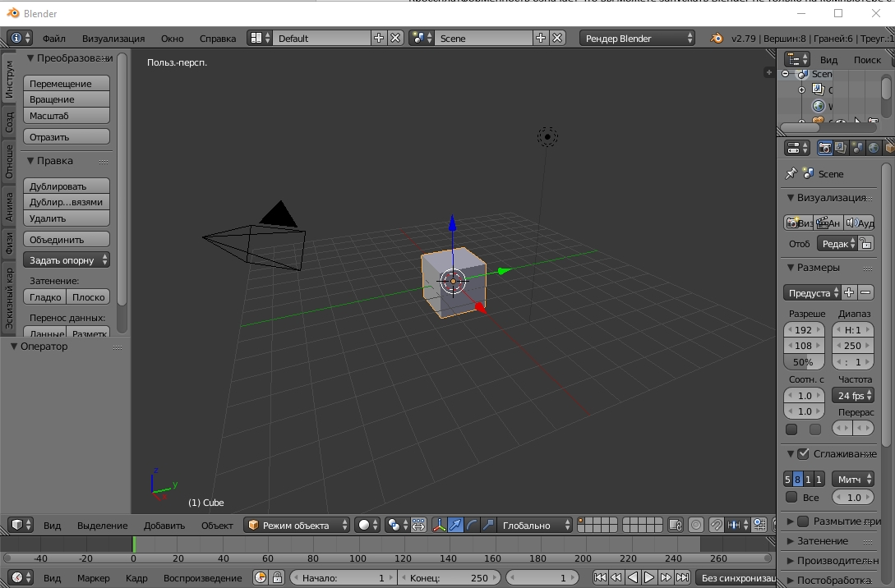Viewport: 895px width, 588px height.
Task: Enable the "Размытие" motion blur checkbox
Action: tap(804, 521)
